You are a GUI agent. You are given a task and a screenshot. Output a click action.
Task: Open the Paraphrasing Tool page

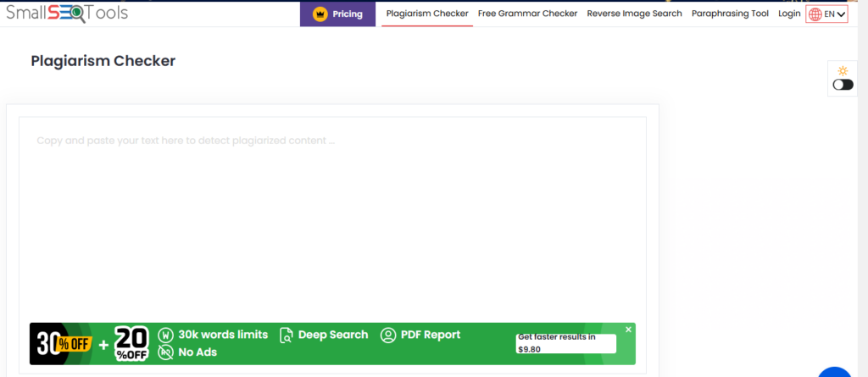click(x=730, y=14)
